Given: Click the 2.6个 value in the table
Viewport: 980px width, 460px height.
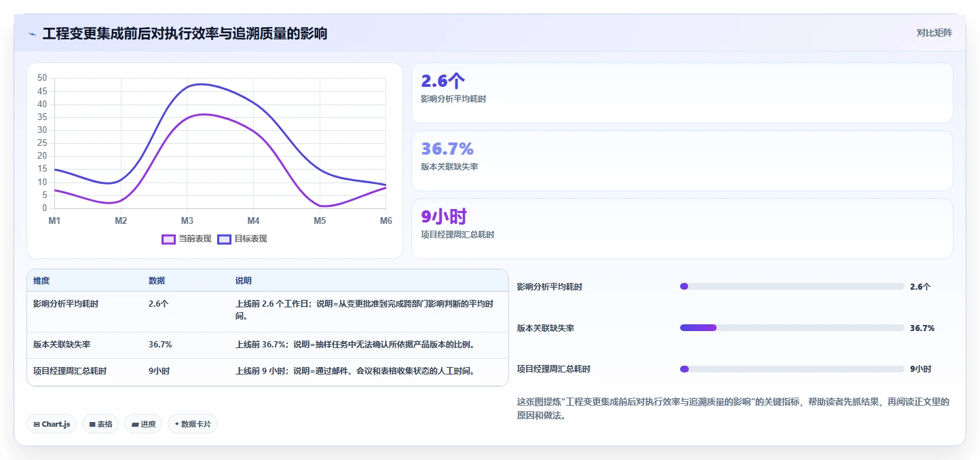Looking at the screenshot, I should [x=159, y=304].
